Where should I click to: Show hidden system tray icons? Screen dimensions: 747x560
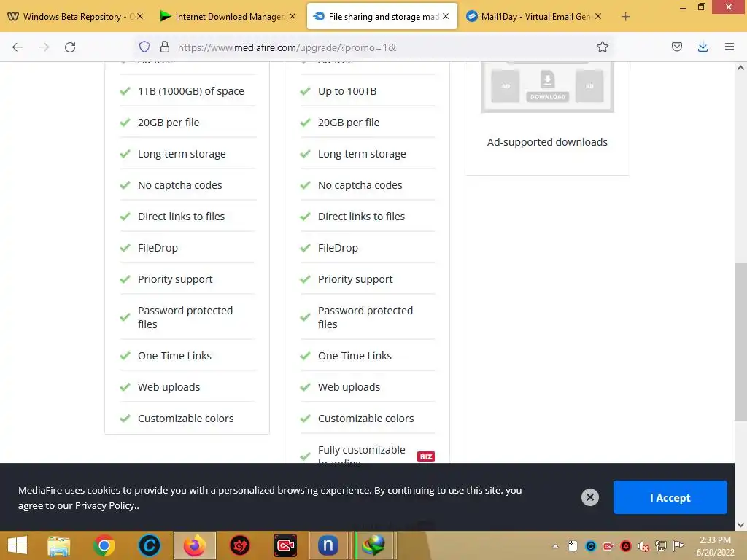click(x=555, y=546)
